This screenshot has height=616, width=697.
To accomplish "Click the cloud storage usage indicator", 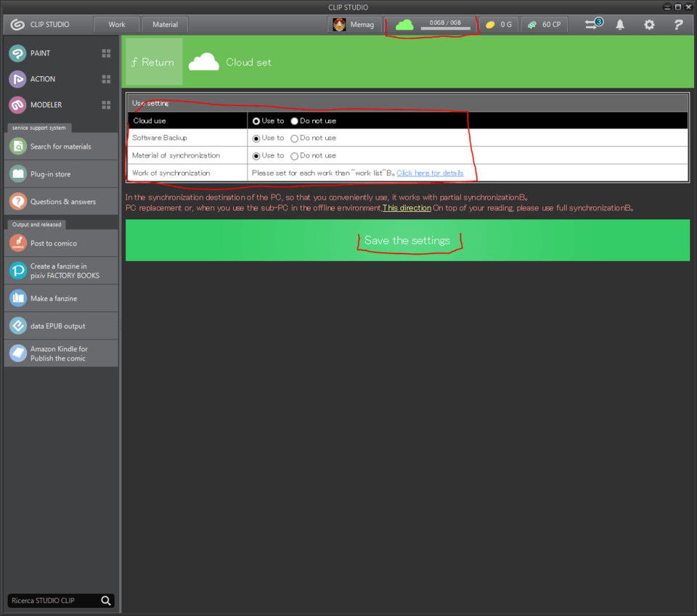I will pyautogui.click(x=431, y=25).
